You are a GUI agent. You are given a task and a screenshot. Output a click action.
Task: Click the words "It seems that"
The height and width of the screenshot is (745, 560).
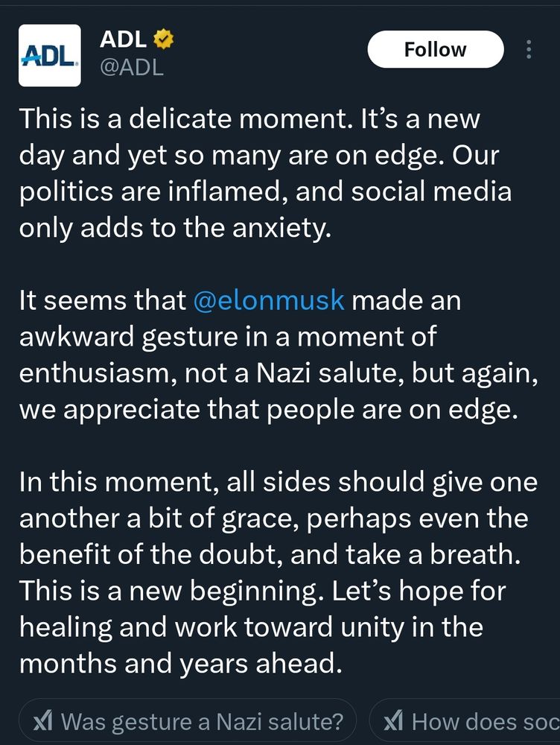click(102, 300)
